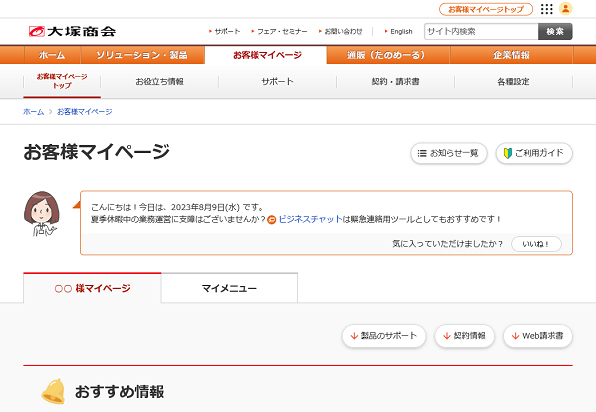
Task: Open the 契約・請求書 sub-menu item
Action: pyautogui.click(x=395, y=81)
